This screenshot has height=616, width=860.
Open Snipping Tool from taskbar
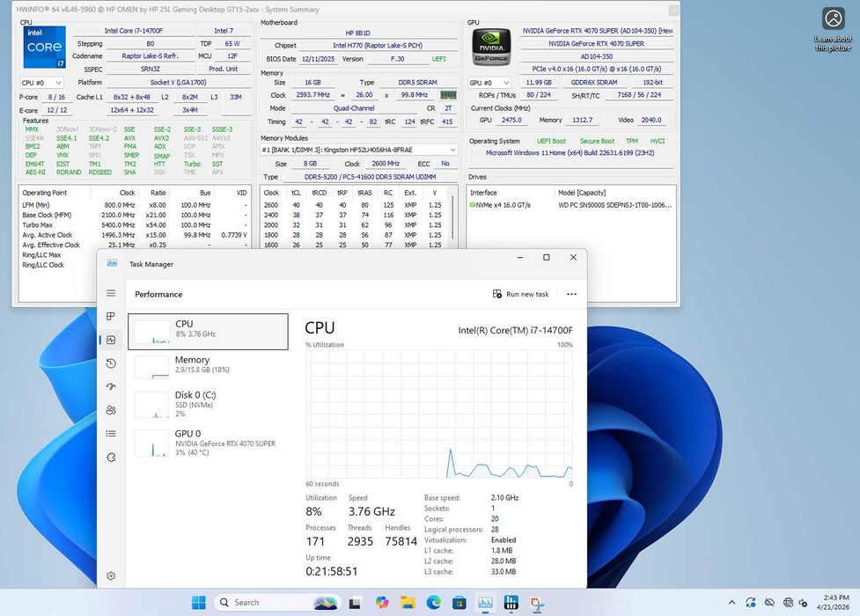(x=537, y=604)
